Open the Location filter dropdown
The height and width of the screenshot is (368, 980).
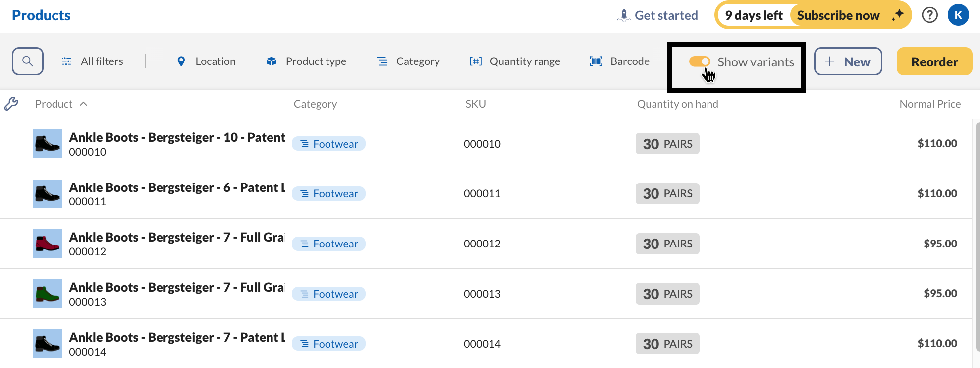coord(207,61)
